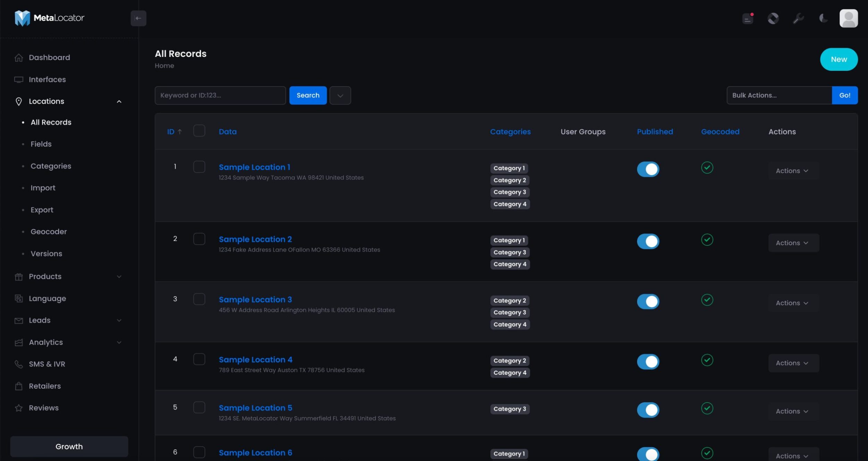Click geocoded checkmark for Sample Location 3

[707, 300]
